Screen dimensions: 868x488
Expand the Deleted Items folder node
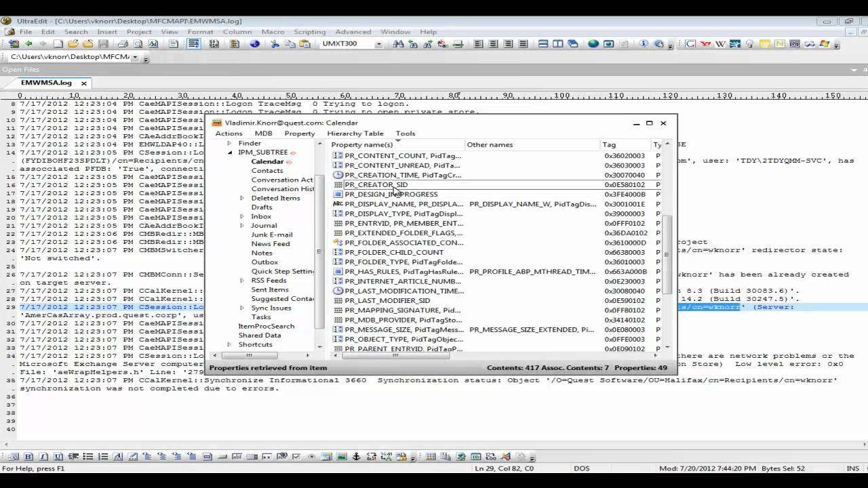(x=243, y=198)
